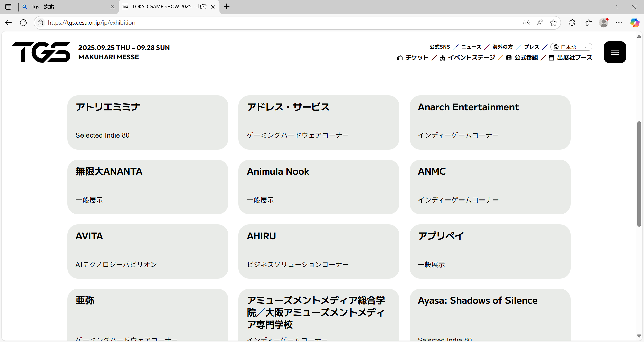Open the user profile avatar
Screen dimensions: 644x342
[x=604, y=23]
